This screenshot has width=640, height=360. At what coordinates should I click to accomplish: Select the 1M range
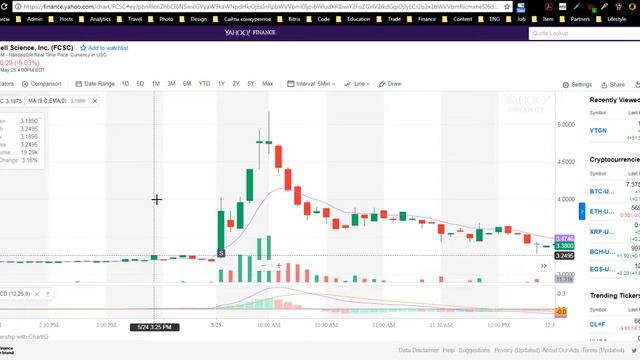[x=156, y=84]
